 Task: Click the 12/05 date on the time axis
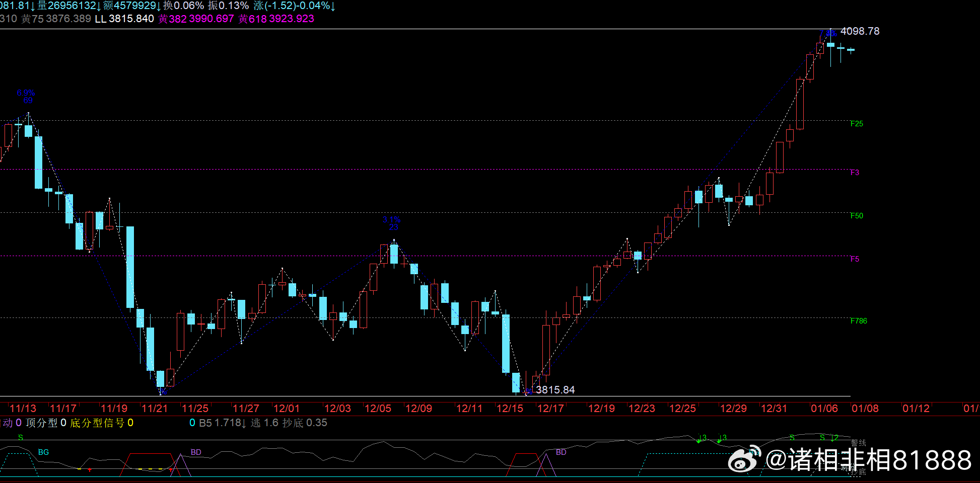click(378, 409)
